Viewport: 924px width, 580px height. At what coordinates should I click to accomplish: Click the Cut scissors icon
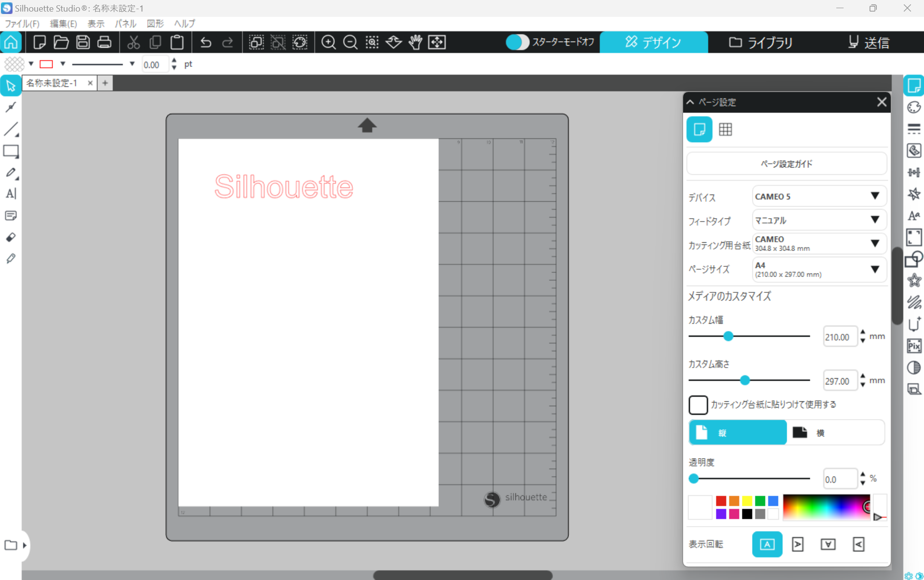pyautogui.click(x=133, y=42)
